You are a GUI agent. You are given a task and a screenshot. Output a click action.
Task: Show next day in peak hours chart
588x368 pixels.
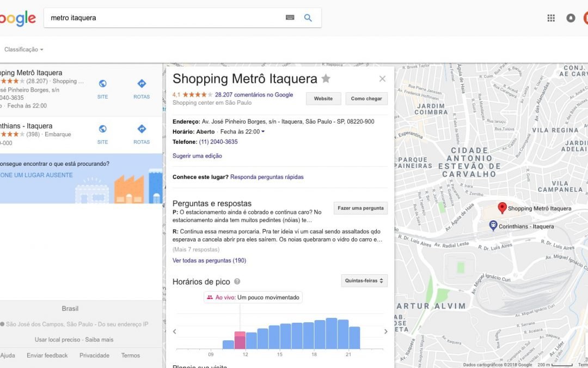click(385, 331)
